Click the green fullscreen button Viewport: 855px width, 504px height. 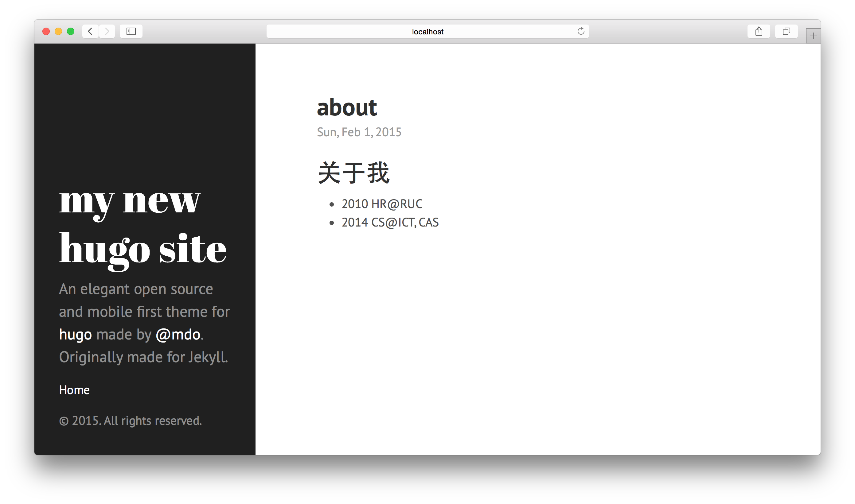coord(71,31)
